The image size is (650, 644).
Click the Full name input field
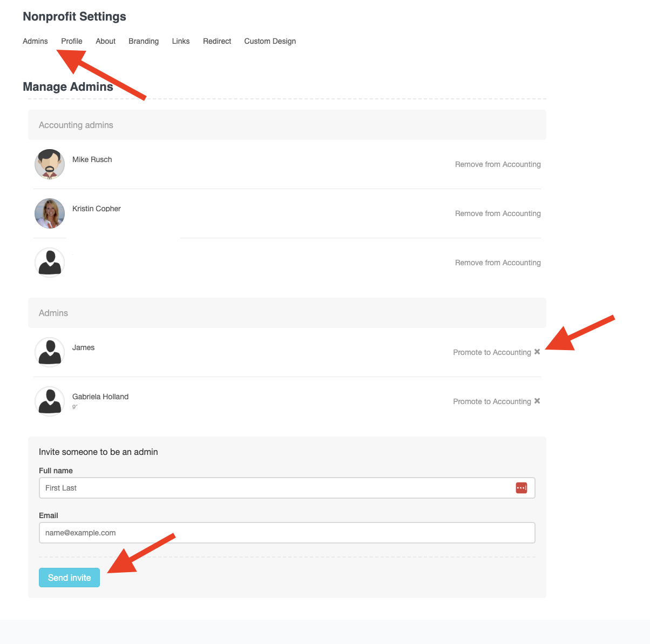point(275,488)
